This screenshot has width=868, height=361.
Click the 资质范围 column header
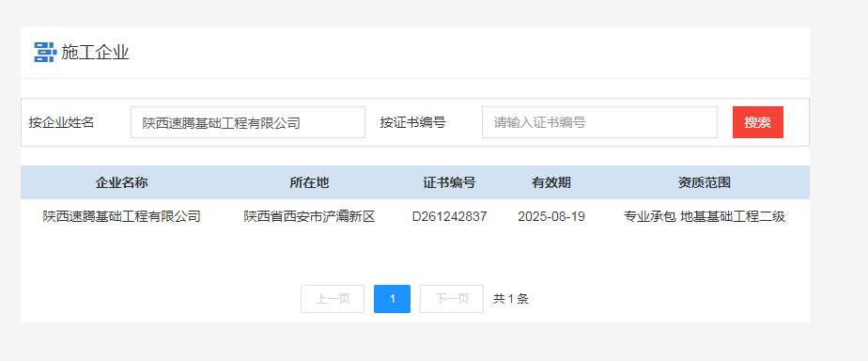tap(705, 182)
